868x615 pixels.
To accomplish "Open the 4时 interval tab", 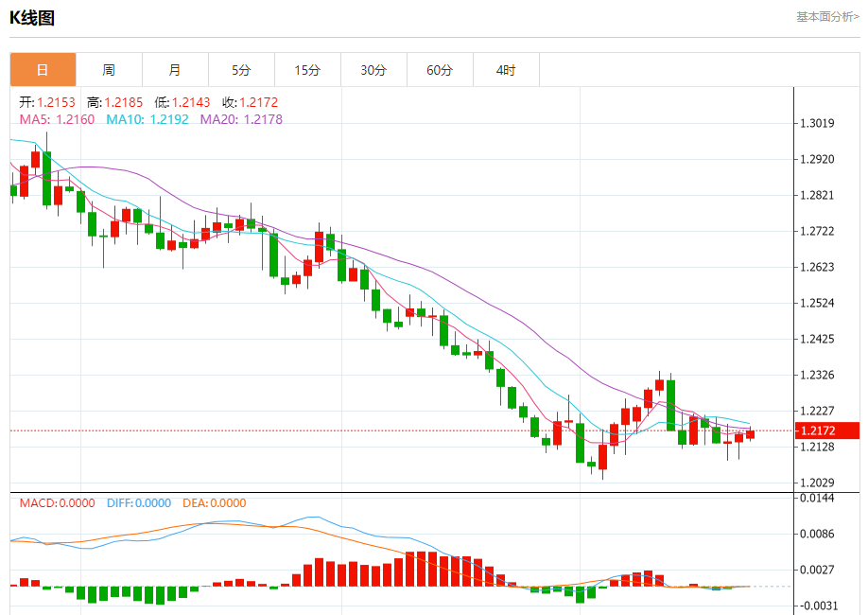I will point(506,70).
